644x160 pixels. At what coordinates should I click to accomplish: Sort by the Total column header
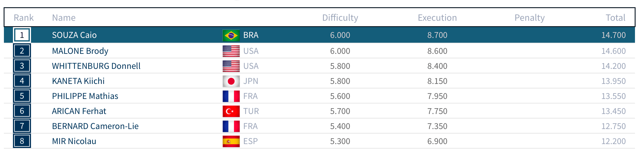615,18
